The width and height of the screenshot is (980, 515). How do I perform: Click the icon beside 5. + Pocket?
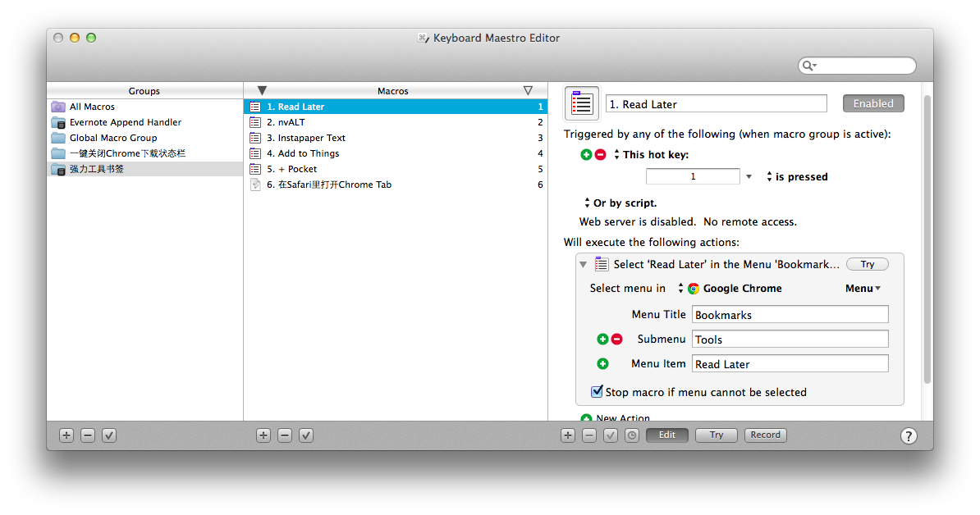point(255,169)
